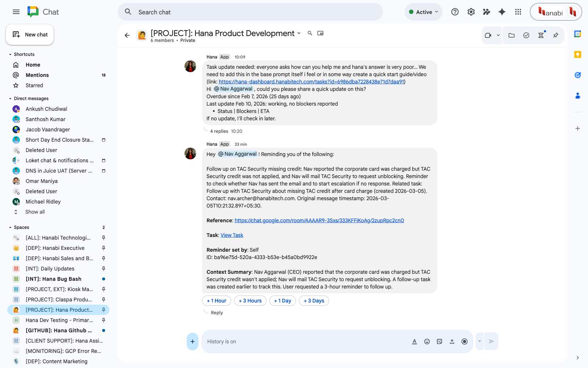The height and width of the screenshot is (368, 588).
Task: Toggle pin on DEP Hanabi Executive space
Action: (104, 248)
